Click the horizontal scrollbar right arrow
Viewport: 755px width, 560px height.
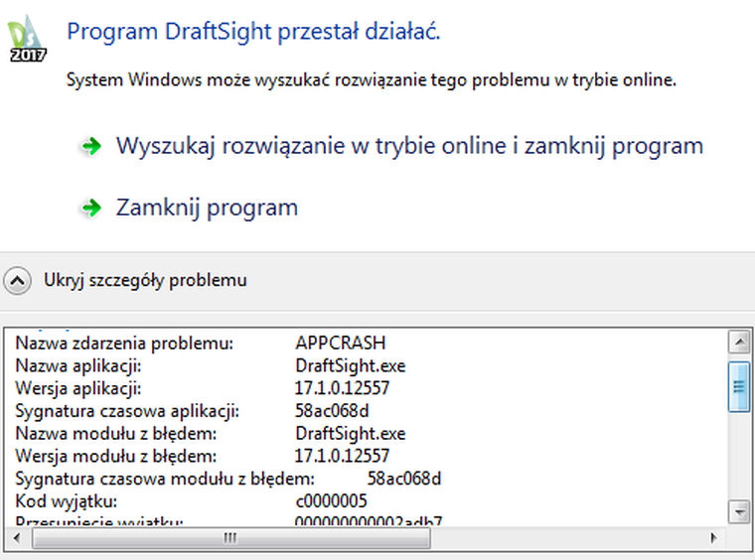tap(713, 537)
